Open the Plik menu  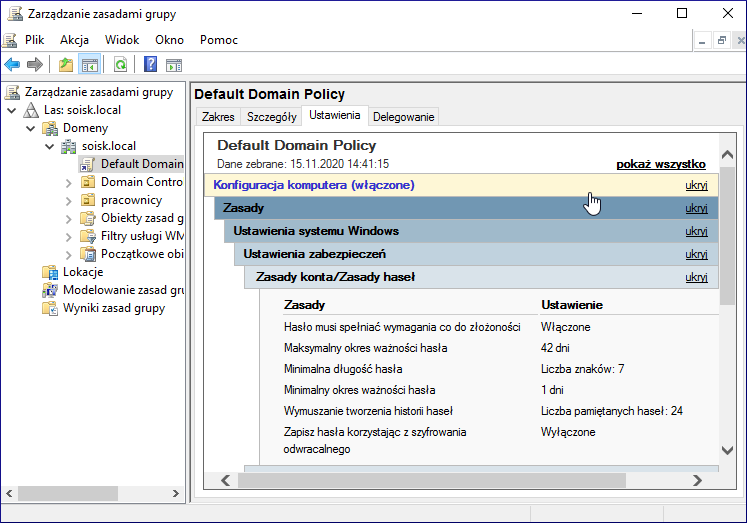point(34,40)
